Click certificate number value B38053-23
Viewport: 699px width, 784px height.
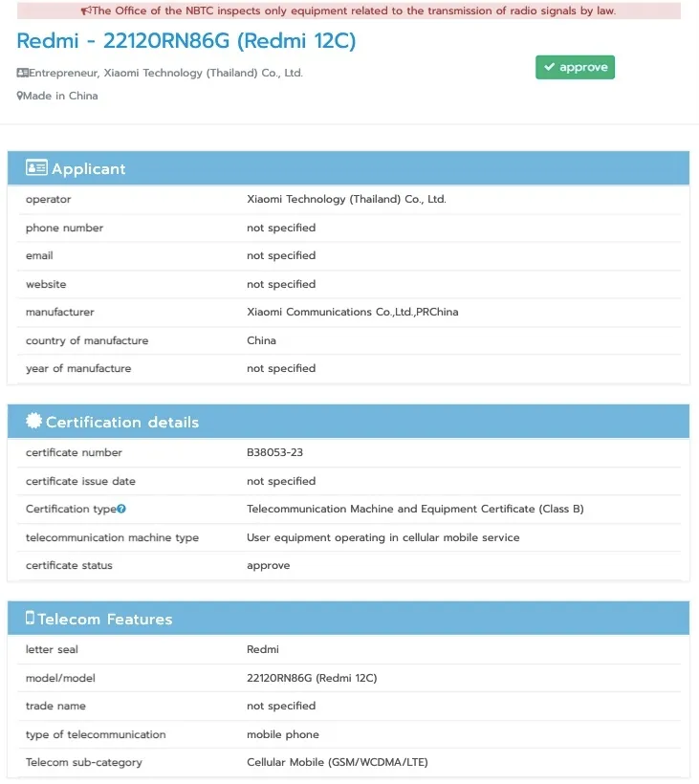pyautogui.click(x=274, y=453)
